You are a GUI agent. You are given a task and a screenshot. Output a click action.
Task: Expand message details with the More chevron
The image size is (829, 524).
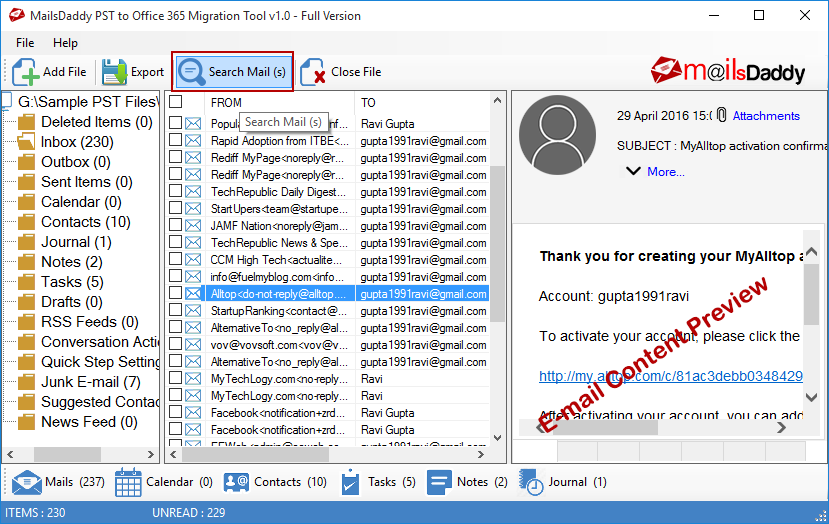[x=633, y=171]
